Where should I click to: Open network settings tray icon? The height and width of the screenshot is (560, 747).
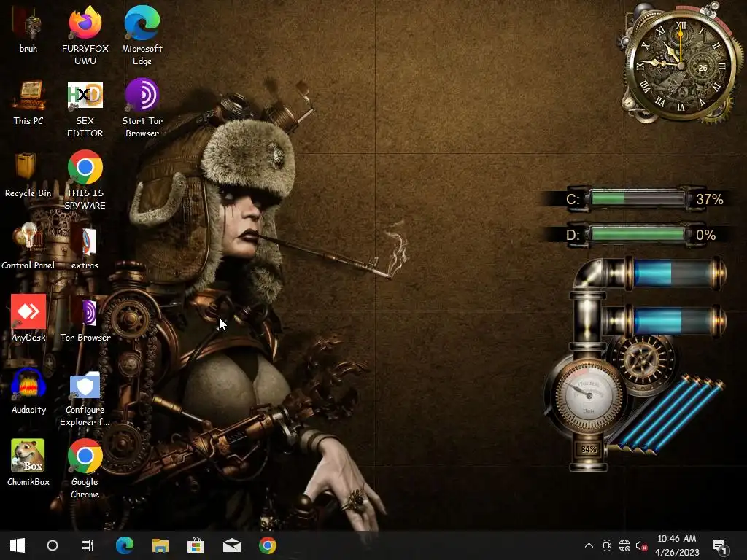624,545
